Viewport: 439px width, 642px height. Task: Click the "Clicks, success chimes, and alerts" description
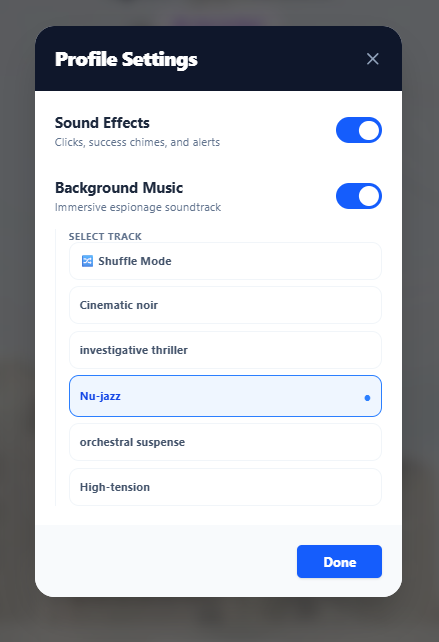point(137,142)
